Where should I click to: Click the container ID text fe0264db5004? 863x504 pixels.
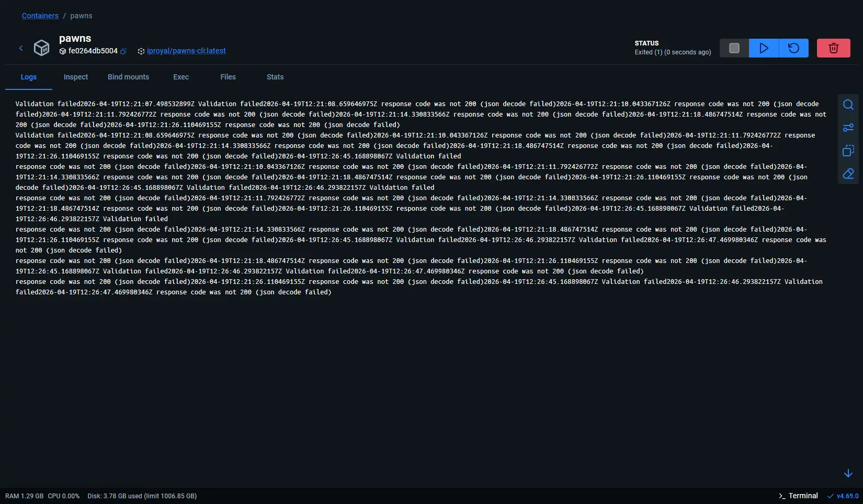tap(93, 51)
